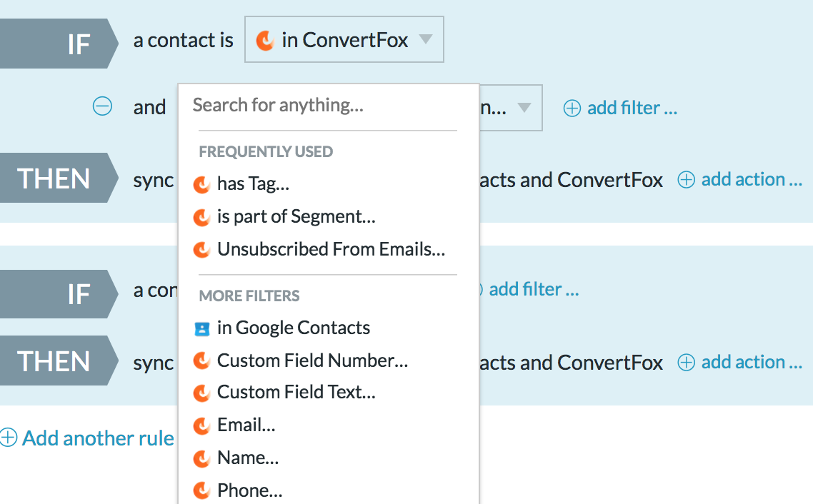Click the arrow of the 'in ConvertFox' dropdown
This screenshot has width=813, height=504.
426,39
